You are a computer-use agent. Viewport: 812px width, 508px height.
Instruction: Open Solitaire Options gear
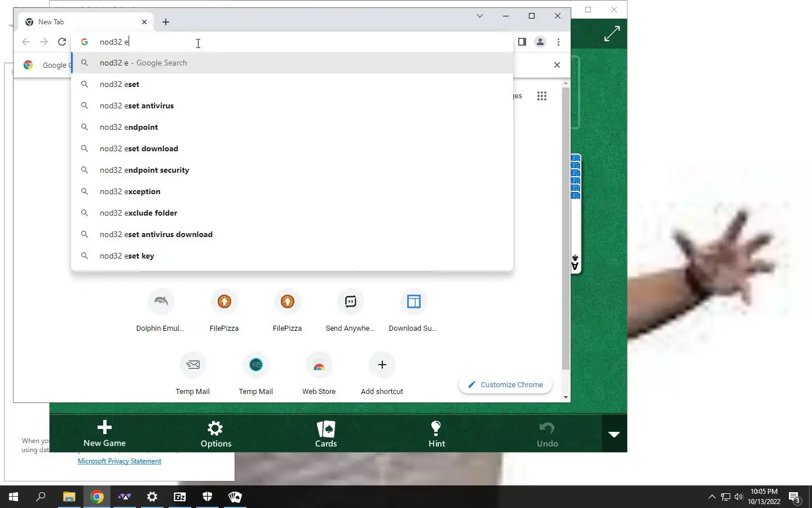215,434
